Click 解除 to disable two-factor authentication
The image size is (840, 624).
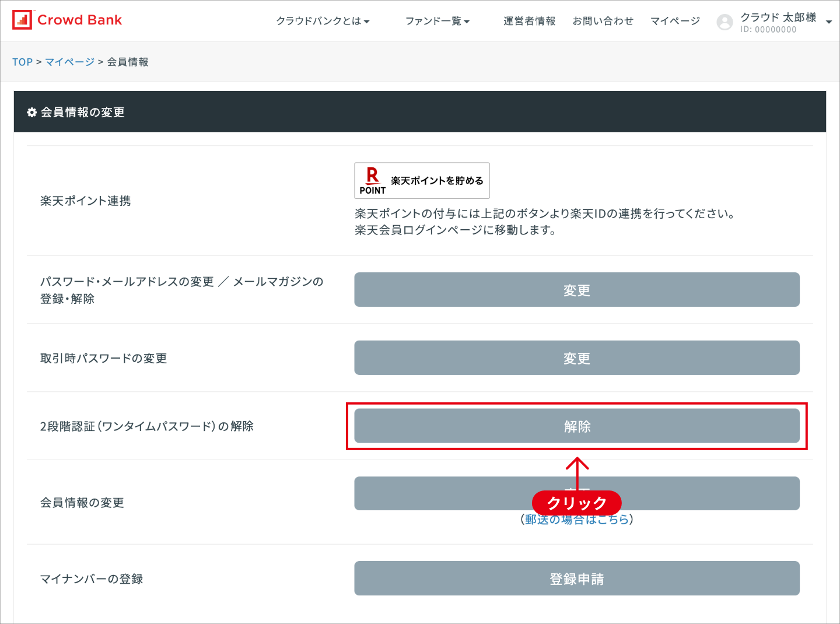click(577, 426)
